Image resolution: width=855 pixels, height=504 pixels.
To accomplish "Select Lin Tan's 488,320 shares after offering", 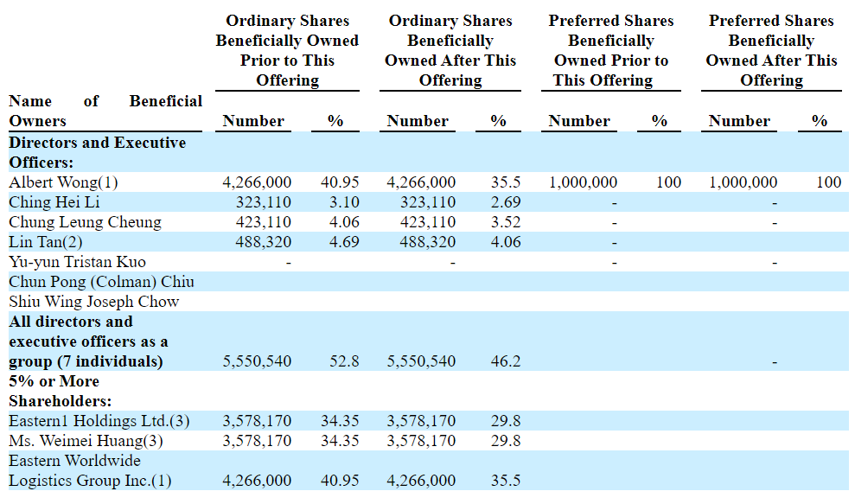I will pos(428,242).
